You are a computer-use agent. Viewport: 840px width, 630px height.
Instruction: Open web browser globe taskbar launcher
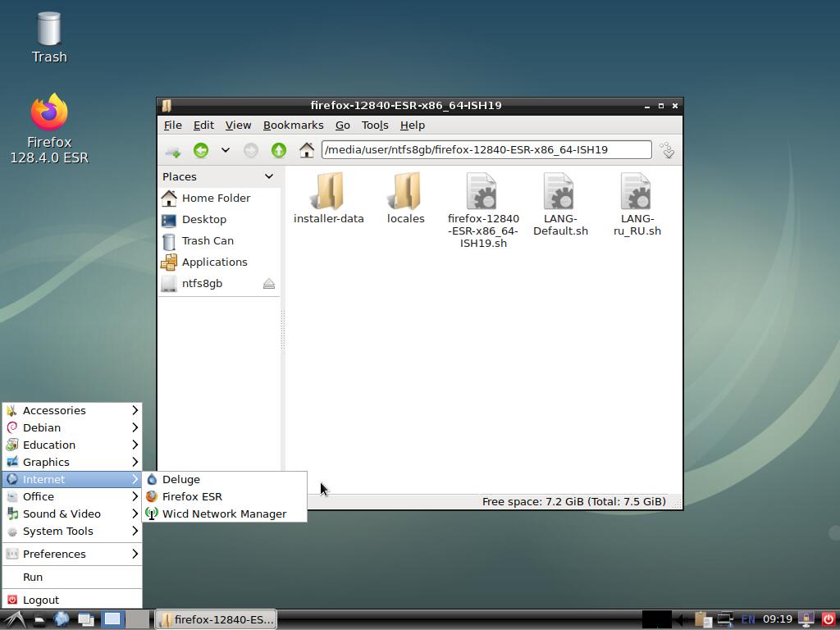pyautogui.click(x=62, y=619)
